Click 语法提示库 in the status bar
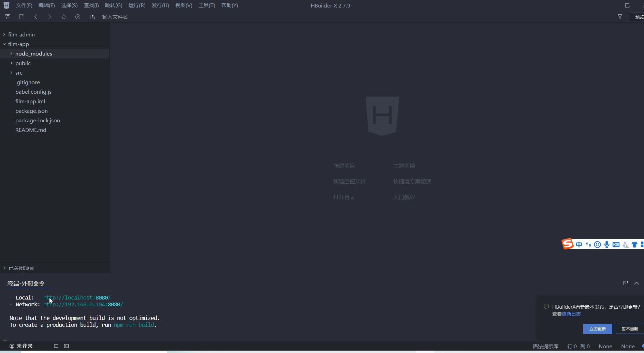644x353 pixels. (x=545, y=346)
